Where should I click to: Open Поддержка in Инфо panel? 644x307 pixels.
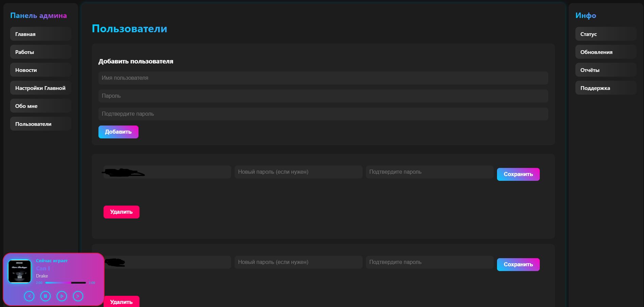(x=606, y=88)
